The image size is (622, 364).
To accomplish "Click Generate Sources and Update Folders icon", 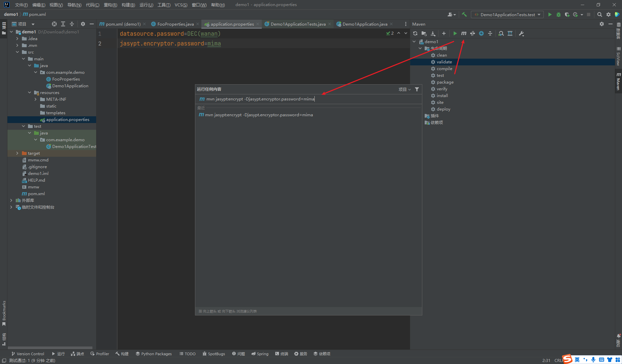I will (x=424, y=33).
